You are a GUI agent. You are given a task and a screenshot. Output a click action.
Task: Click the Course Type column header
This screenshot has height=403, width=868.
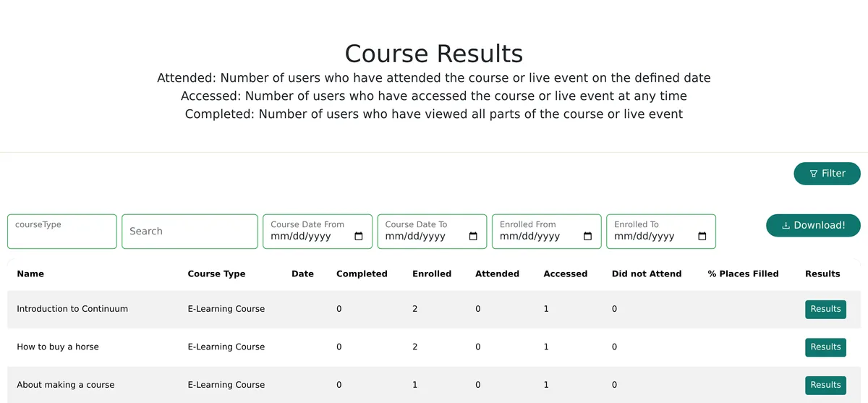pyautogui.click(x=216, y=274)
